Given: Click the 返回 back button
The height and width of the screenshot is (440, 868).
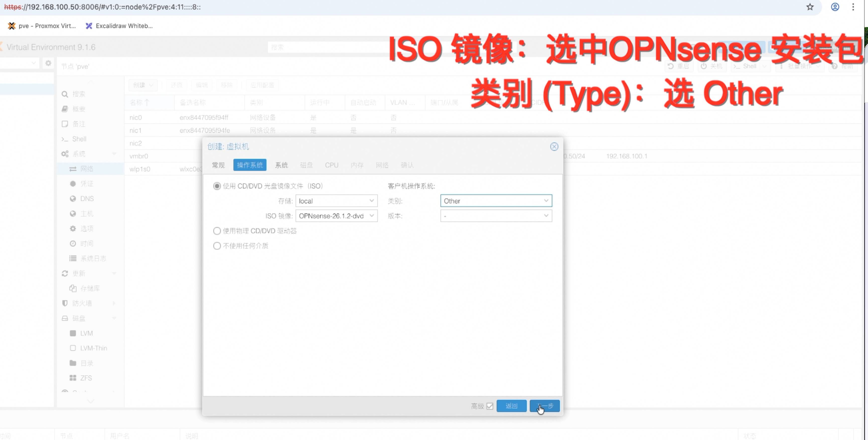Looking at the screenshot, I should click(x=511, y=406).
